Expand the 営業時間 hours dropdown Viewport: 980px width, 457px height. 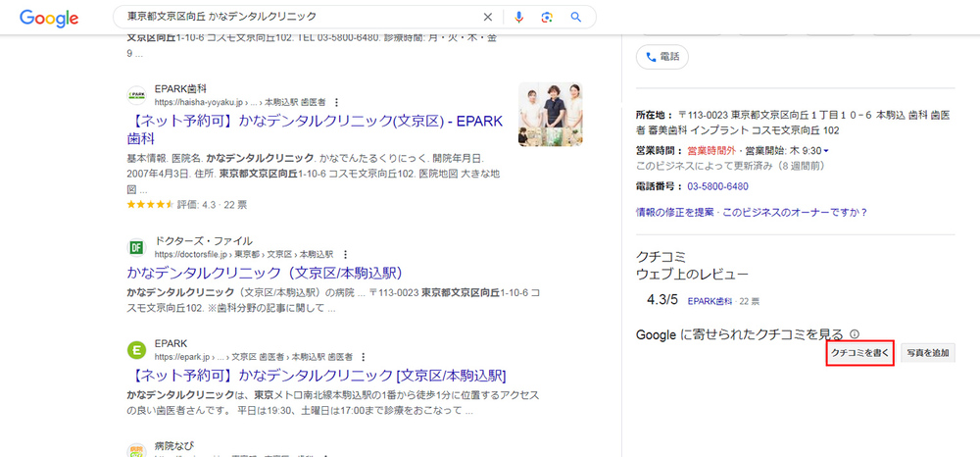826,151
